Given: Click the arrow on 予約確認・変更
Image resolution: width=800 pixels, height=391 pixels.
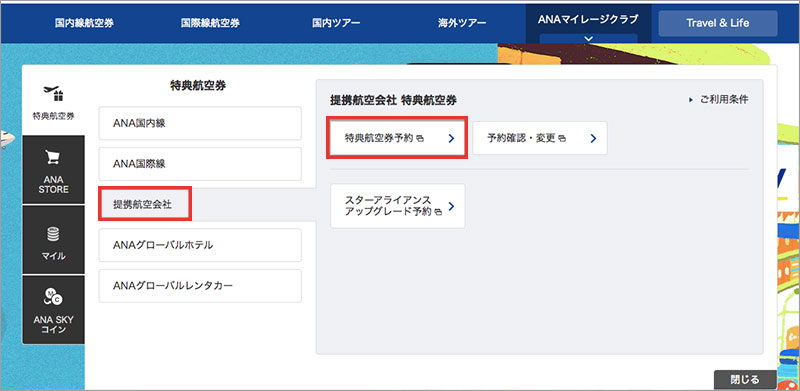Looking at the screenshot, I should [593, 138].
